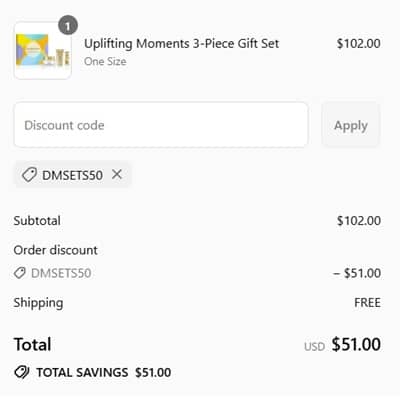Click the quantity badge on product image
Screen dimensions: 400x399
68,25
